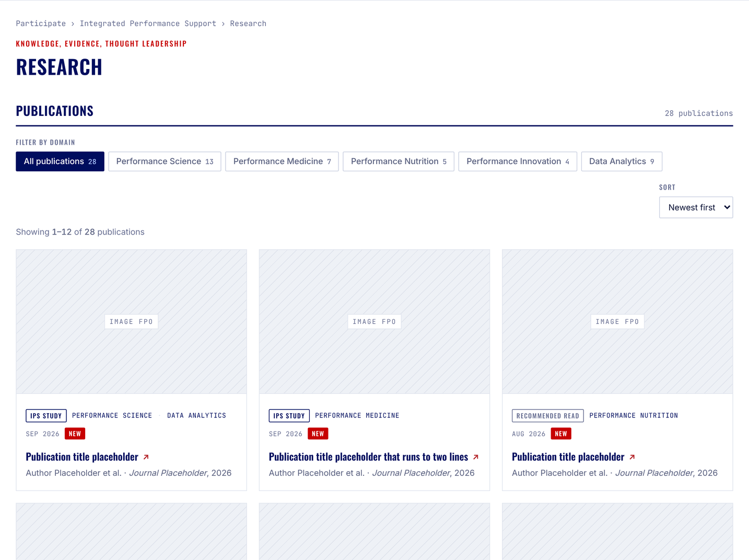Click first card's image placeholder
This screenshot has height=560, width=749.
[x=131, y=321]
